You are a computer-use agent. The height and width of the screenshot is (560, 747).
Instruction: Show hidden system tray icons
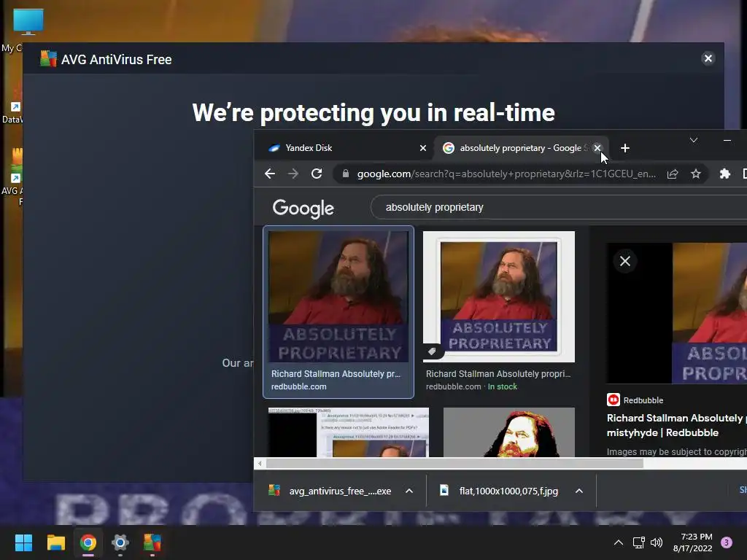click(x=619, y=542)
